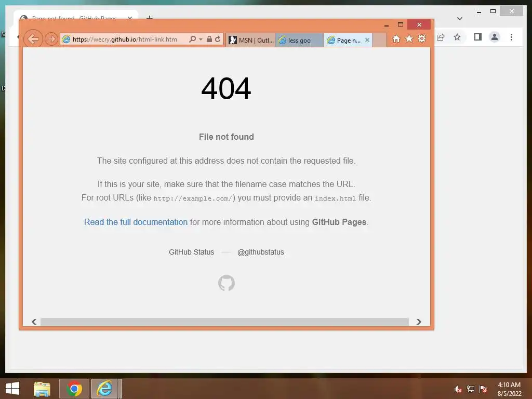
Task: Bookmark the page in Chrome
Action: click(457, 37)
